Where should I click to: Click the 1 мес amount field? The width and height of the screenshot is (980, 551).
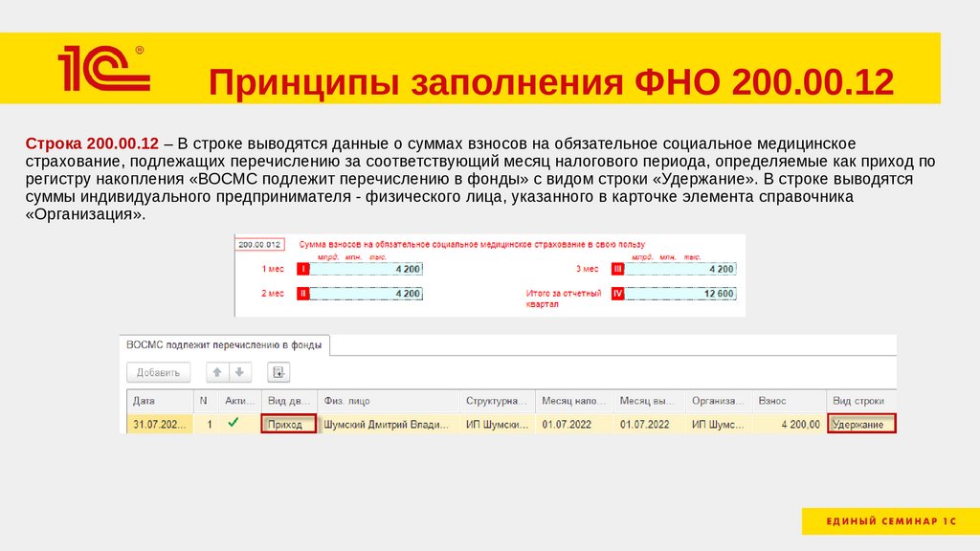367,270
